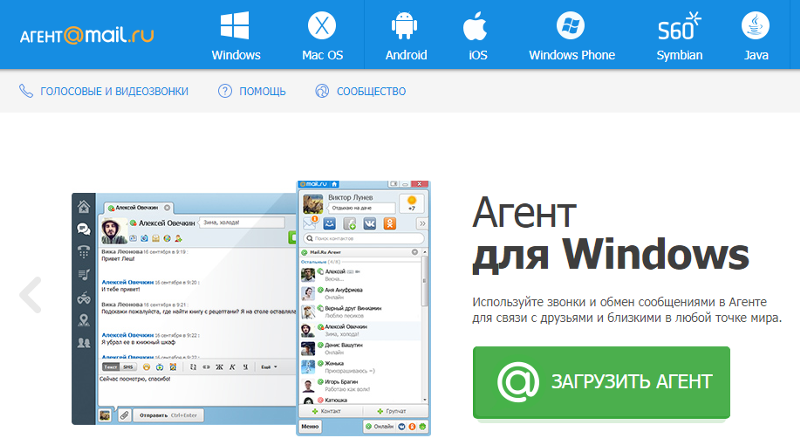Screen dimensions: 800x445
Task: Open the Меню button
Action: point(310,427)
